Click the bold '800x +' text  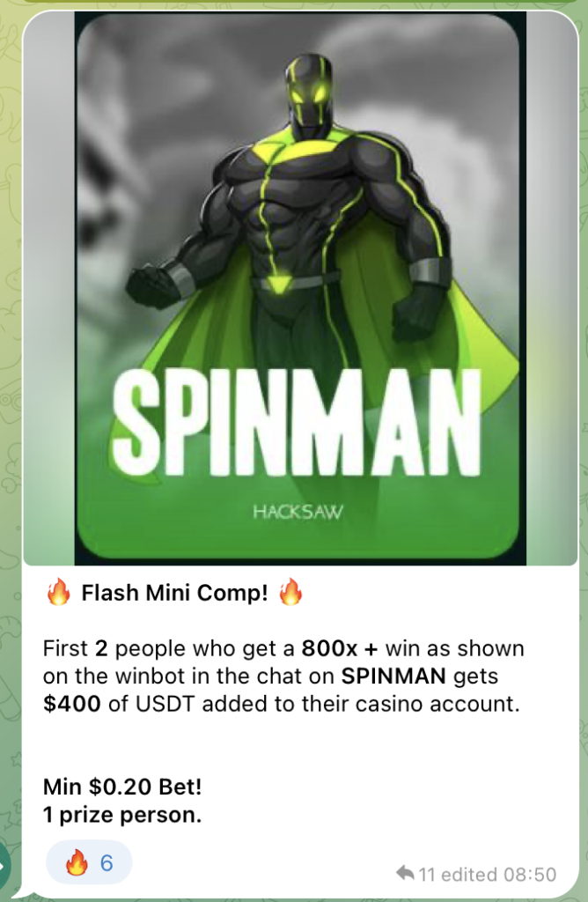point(340,648)
